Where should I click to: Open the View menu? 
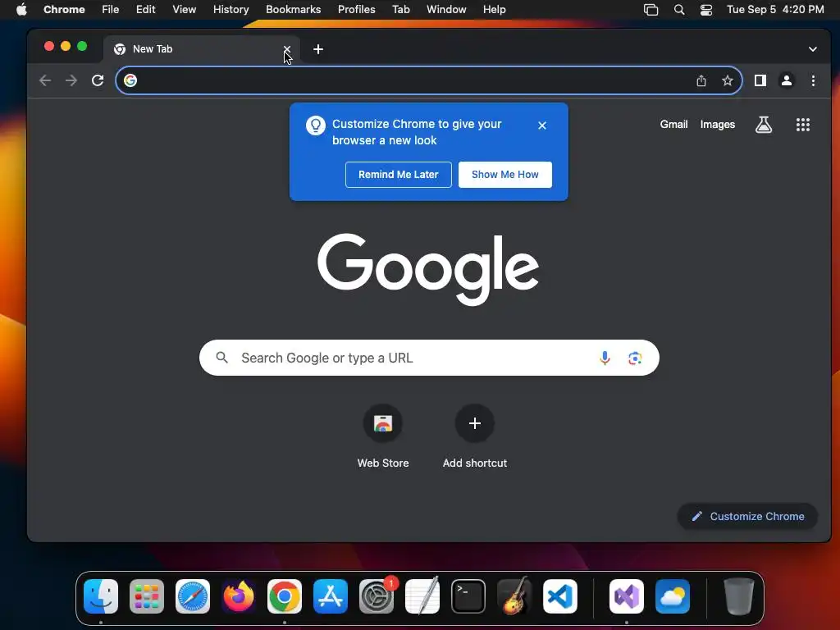(x=185, y=10)
